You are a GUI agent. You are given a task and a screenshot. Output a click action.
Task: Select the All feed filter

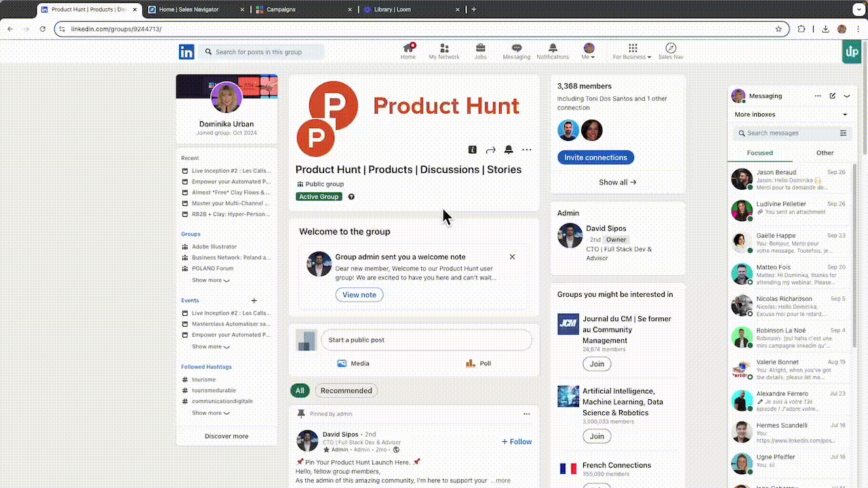point(300,390)
